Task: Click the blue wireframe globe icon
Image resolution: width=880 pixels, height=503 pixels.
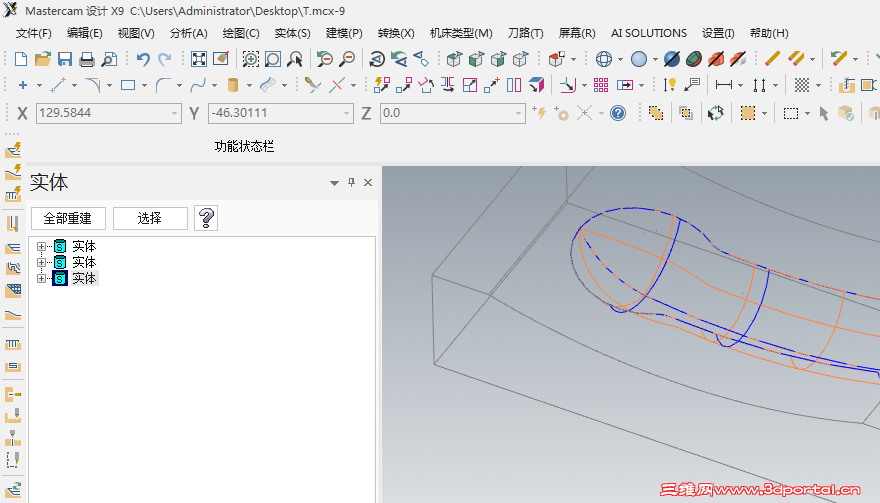Action: point(604,59)
